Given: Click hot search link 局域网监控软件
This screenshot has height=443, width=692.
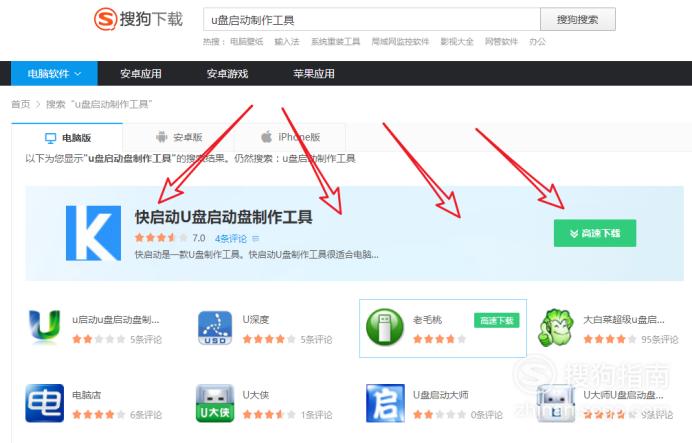Looking at the screenshot, I should (400, 42).
